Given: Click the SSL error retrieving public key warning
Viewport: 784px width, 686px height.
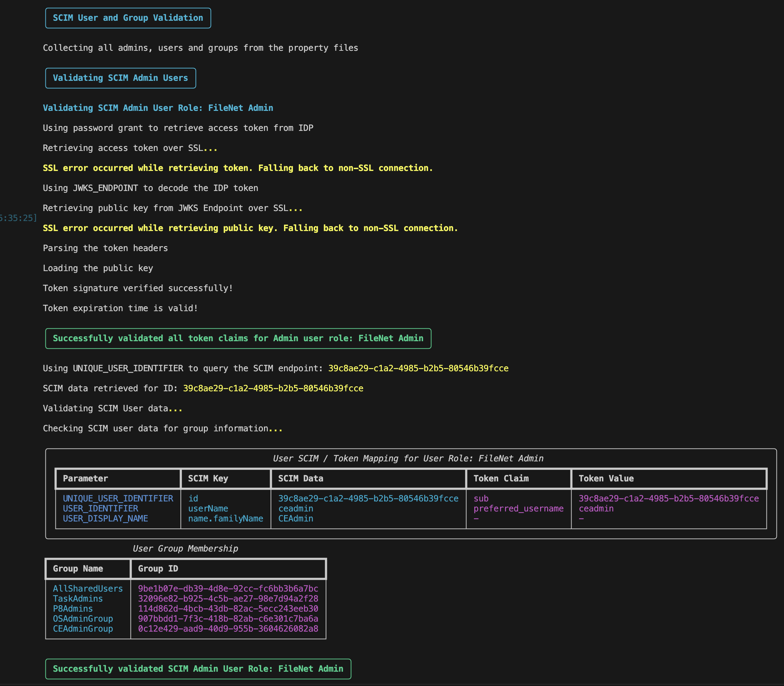Looking at the screenshot, I should click(x=250, y=228).
